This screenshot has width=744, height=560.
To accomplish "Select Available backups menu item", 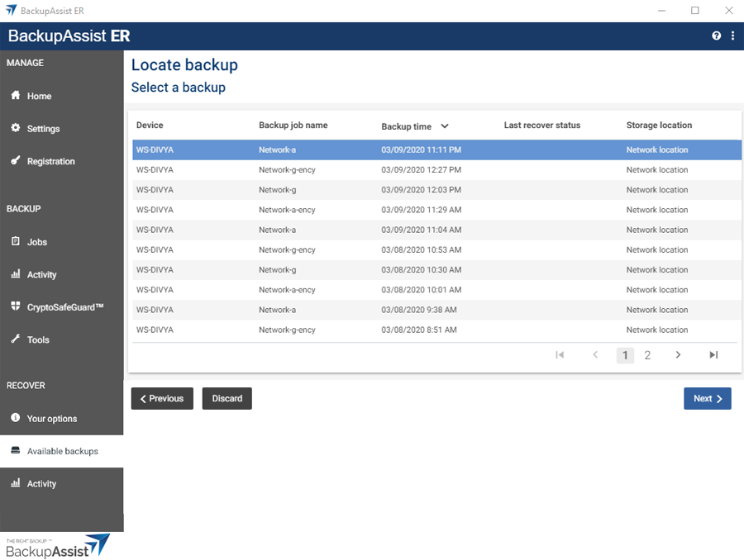I will click(62, 451).
